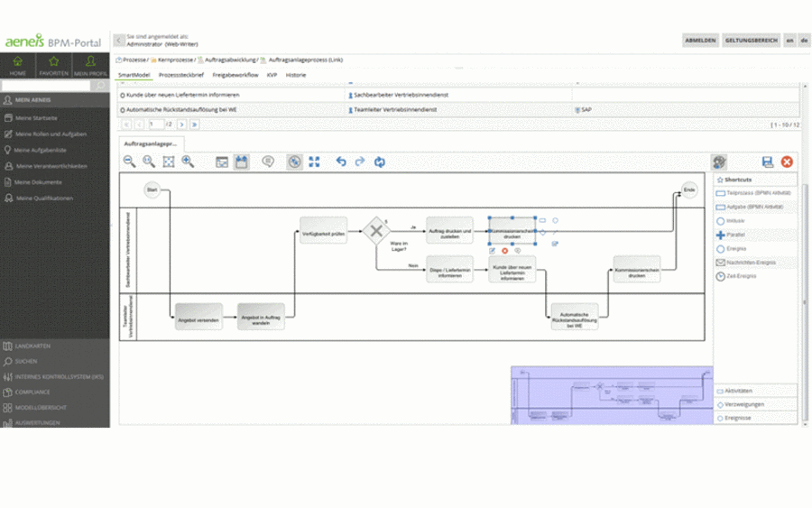Viewport: 812px width, 508px height.
Task: Add a diamond gateway from the shape quick-menu
Action: (x=543, y=233)
